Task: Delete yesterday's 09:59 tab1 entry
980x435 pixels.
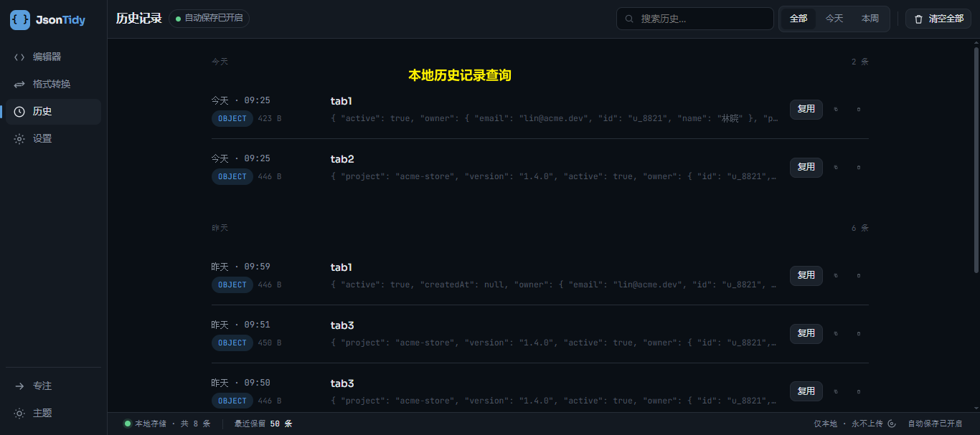Action: [x=859, y=275]
